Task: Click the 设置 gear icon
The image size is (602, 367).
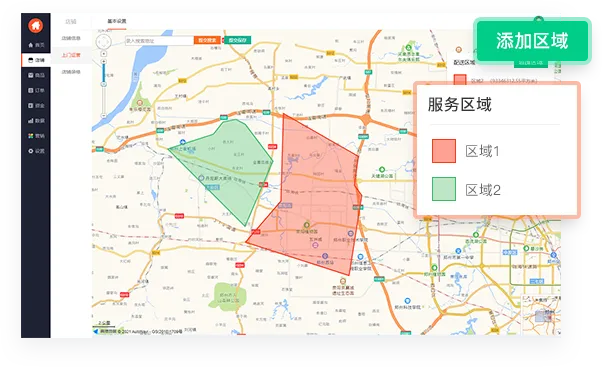Action: click(31, 151)
